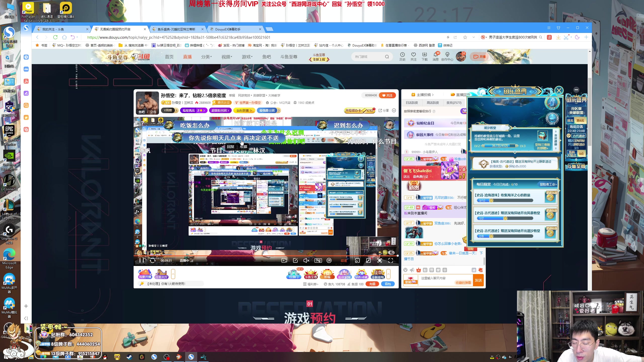Open the 消息 messages bell icon
Image resolution: width=644 pixels, height=362 pixels.
(x=435, y=57)
